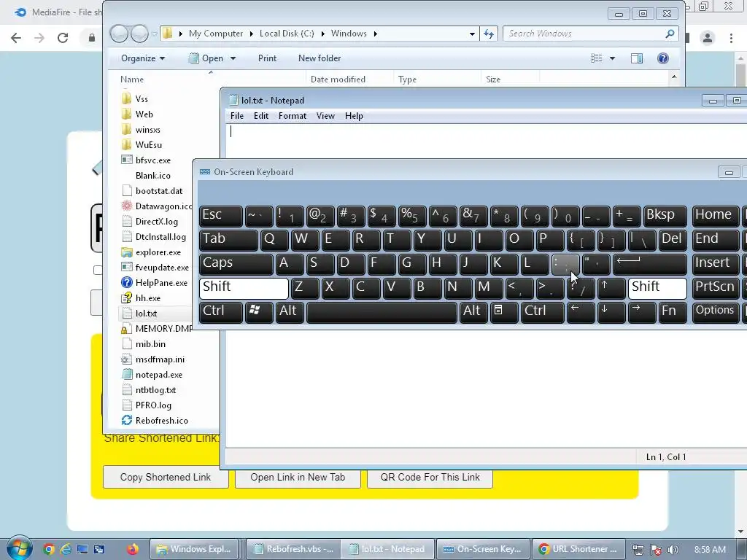Image resolution: width=747 pixels, height=560 pixels.
Task: Click the Options key on keyboard
Action: point(715,311)
